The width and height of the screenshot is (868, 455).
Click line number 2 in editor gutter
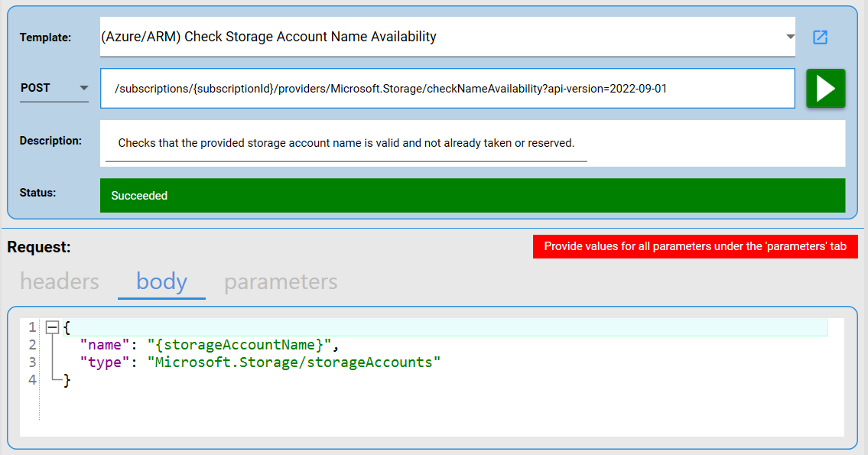coord(32,345)
